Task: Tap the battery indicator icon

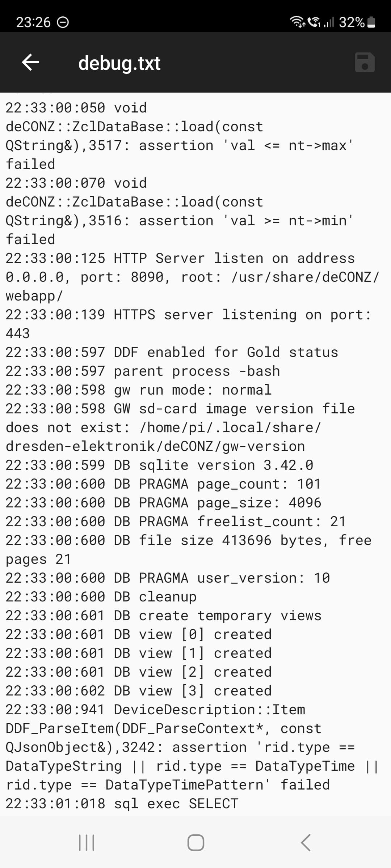Action: tap(371, 22)
